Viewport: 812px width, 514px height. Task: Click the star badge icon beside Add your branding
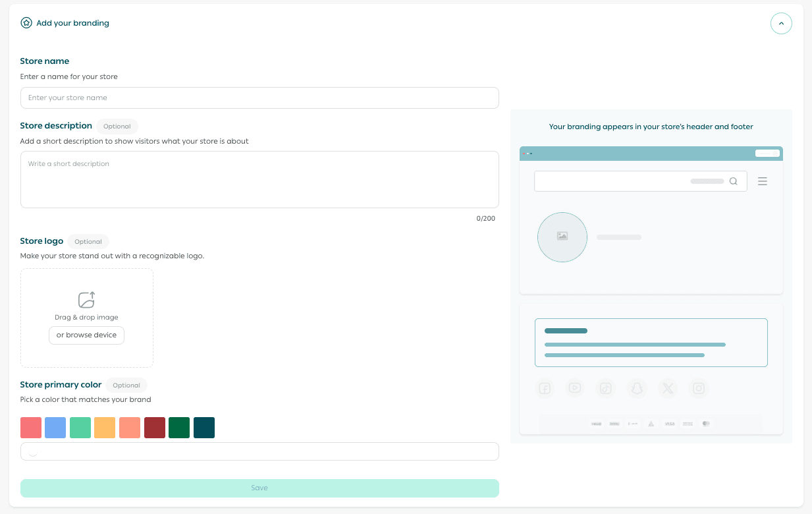coord(26,23)
